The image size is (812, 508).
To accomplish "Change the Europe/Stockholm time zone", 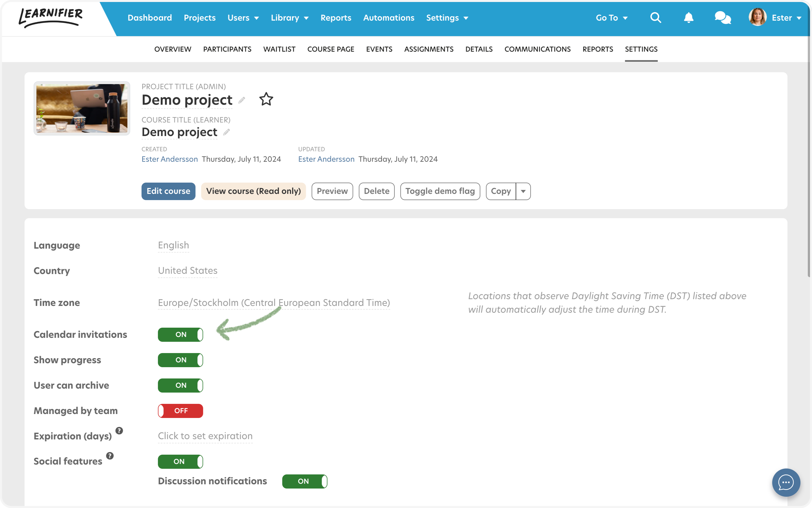I will (x=274, y=303).
